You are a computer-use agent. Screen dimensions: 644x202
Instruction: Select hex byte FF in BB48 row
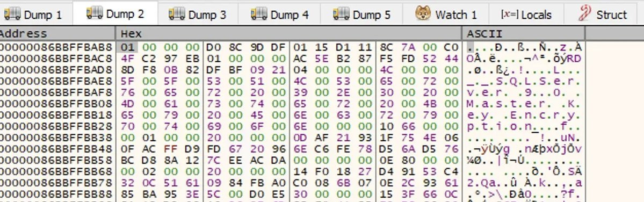(x=170, y=148)
